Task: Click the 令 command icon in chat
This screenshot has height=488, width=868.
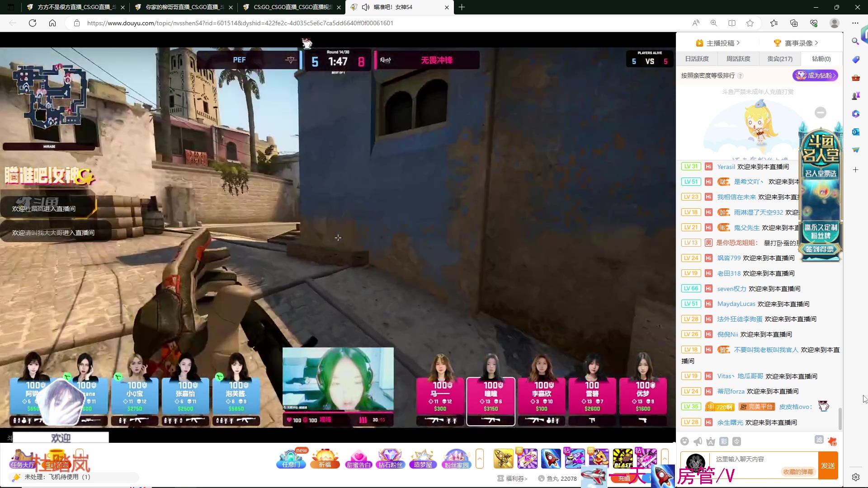Action: [x=737, y=441]
